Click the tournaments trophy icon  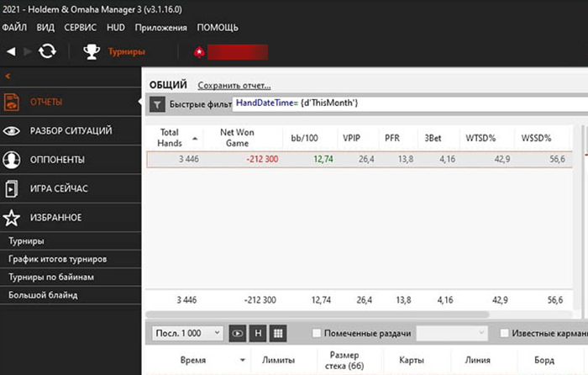click(92, 52)
